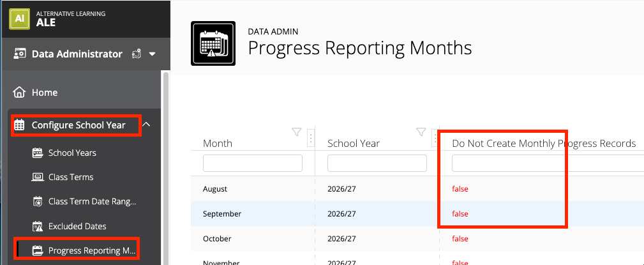Click the Class Terms icon
The height and width of the screenshot is (265, 644).
coord(38,177)
